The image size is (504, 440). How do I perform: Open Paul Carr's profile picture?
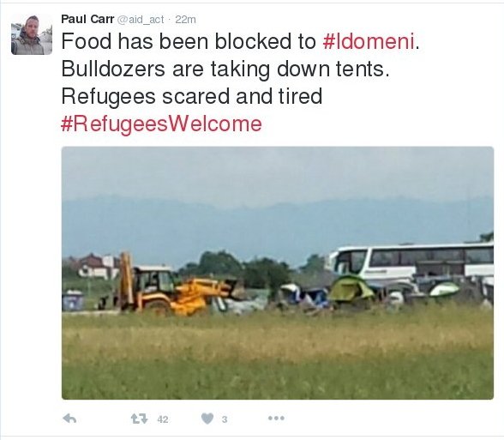[32, 34]
